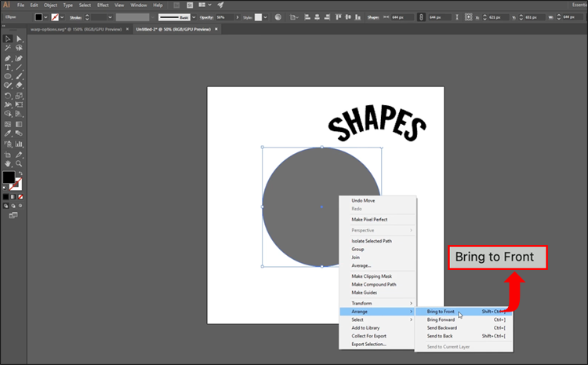Image resolution: width=588 pixels, height=365 pixels.
Task: Select the Hand tool
Action: (x=7, y=163)
